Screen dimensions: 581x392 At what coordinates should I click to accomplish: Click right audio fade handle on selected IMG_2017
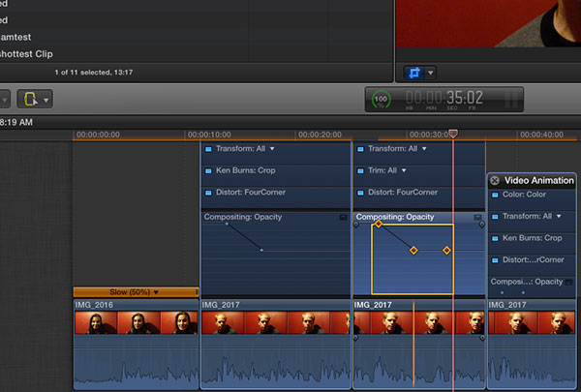click(x=482, y=338)
